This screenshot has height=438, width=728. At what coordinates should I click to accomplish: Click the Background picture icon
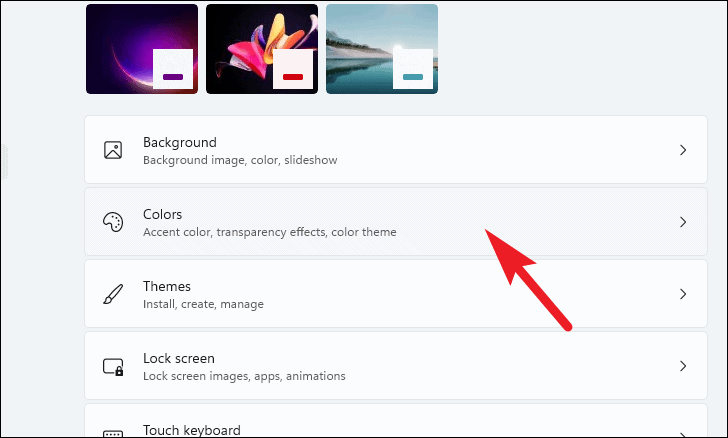(113, 150)
